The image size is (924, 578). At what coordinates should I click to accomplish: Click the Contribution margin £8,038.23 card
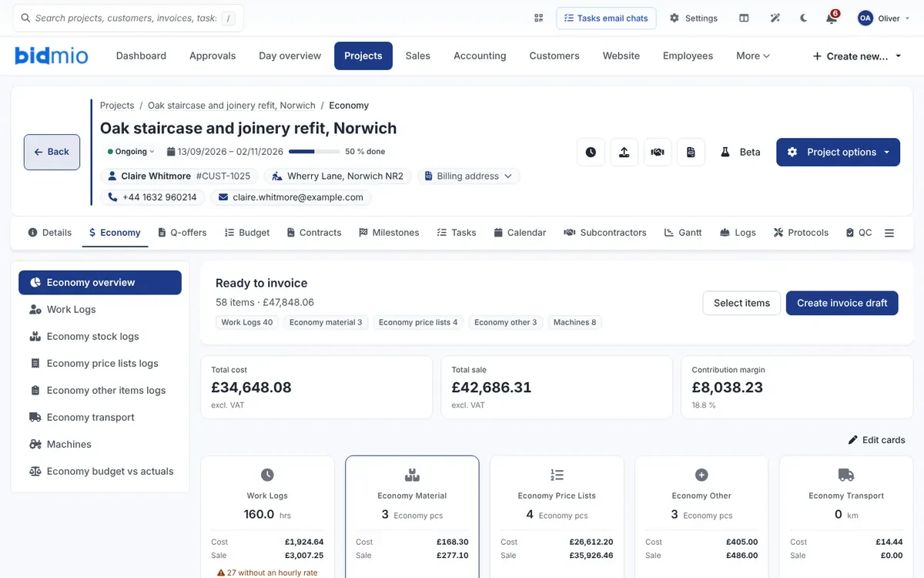797,387
